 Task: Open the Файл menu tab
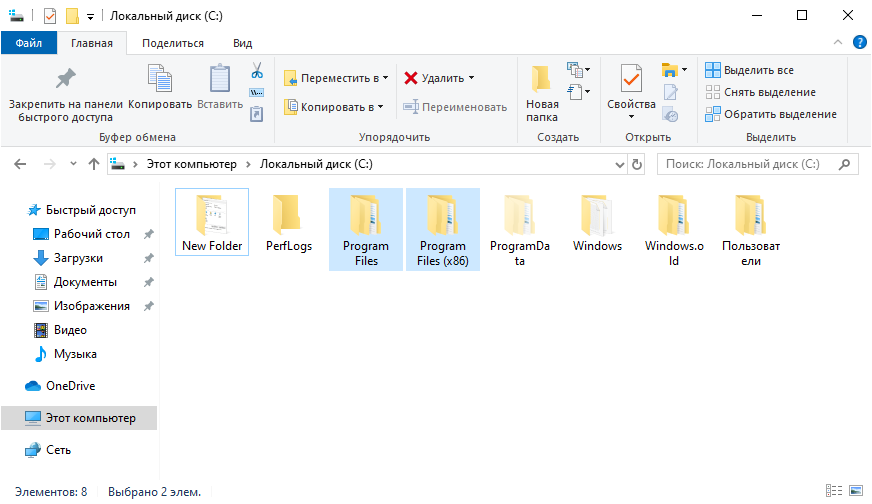pos(29,43)
